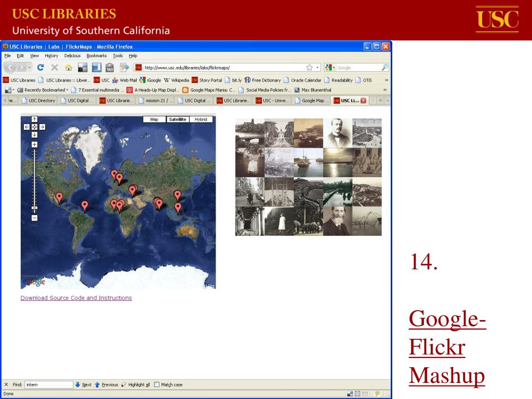Click the TAG toolbar icon

pyautogui.click(x=110, y=68)
